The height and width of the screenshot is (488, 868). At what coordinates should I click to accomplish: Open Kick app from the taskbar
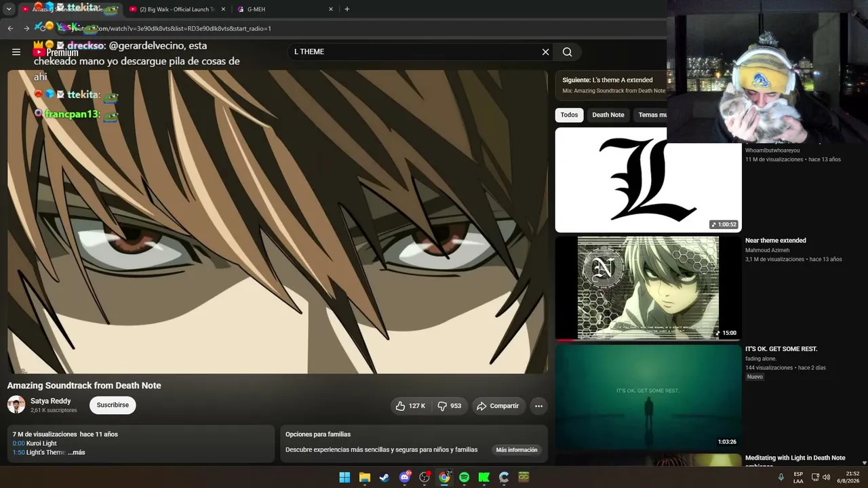point(484,477)
